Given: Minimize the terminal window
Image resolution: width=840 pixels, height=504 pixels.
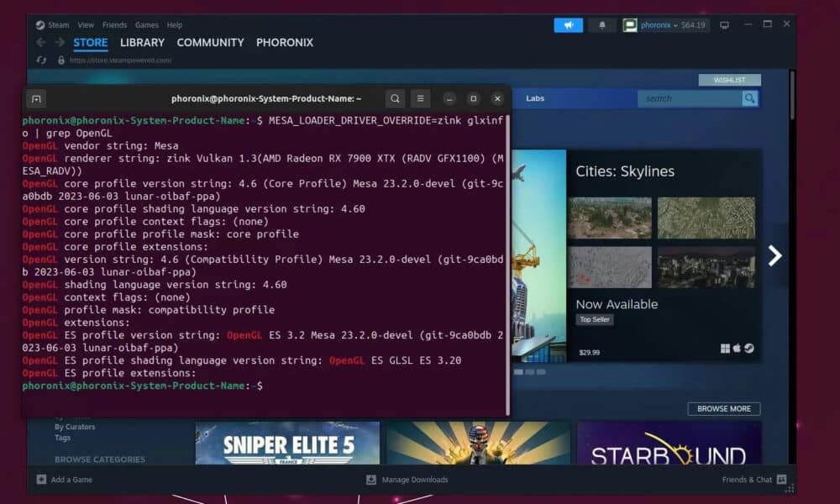Looking at the screenshot, I should point(449,98).
